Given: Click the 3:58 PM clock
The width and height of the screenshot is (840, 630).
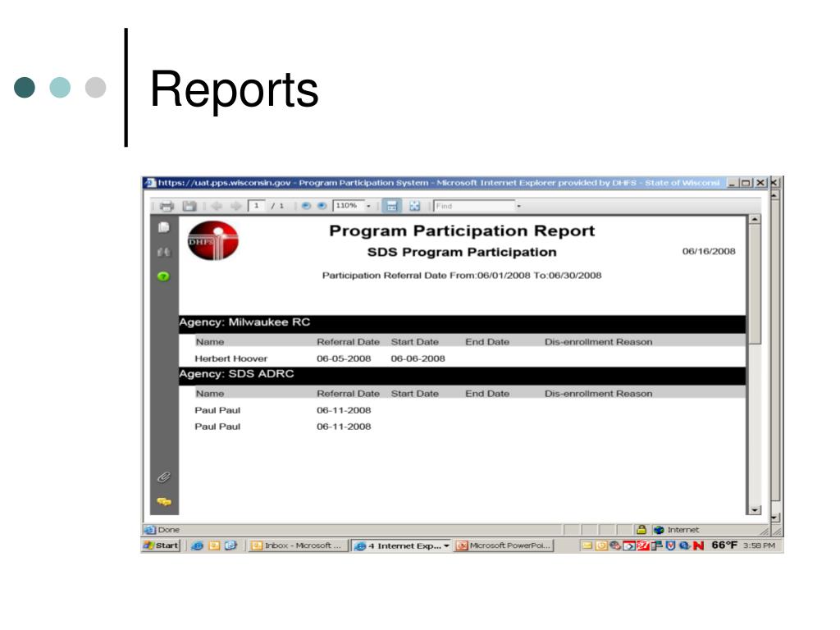Looking at the screenshot, I should click(x=759, y=546).
